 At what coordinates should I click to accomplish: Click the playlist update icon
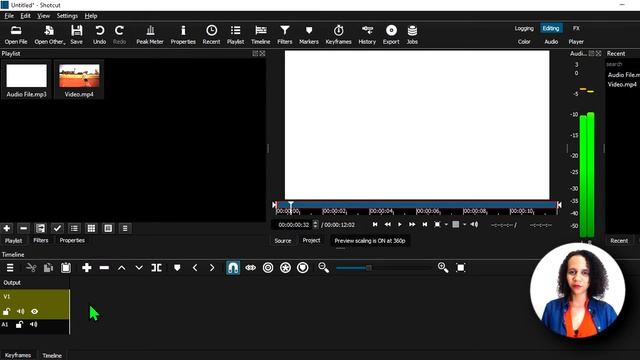pyautogui.click(x=40, y=228)
